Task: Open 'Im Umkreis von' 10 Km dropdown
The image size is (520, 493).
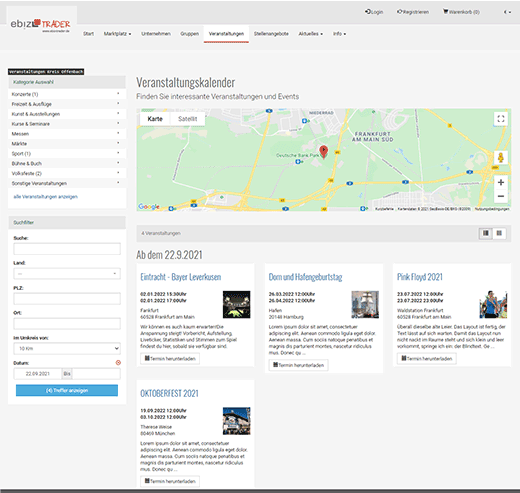Action: (x=67, y=349)
